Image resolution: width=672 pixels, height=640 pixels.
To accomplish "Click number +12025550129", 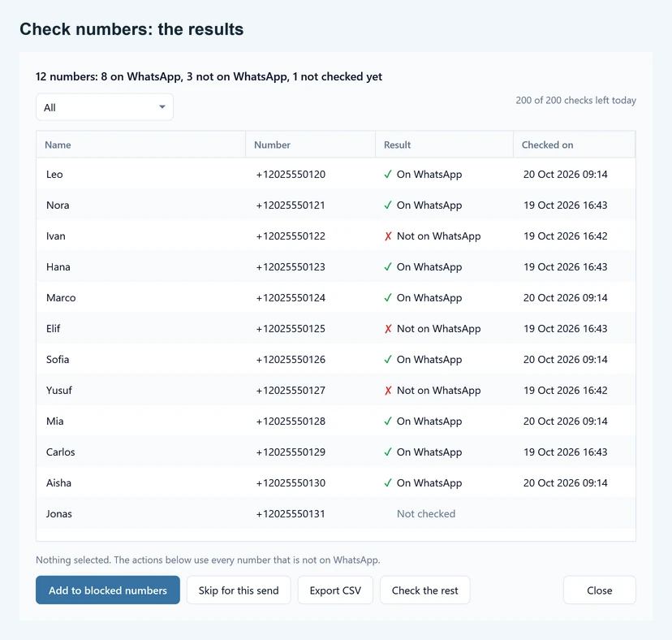I will [291, 452].
